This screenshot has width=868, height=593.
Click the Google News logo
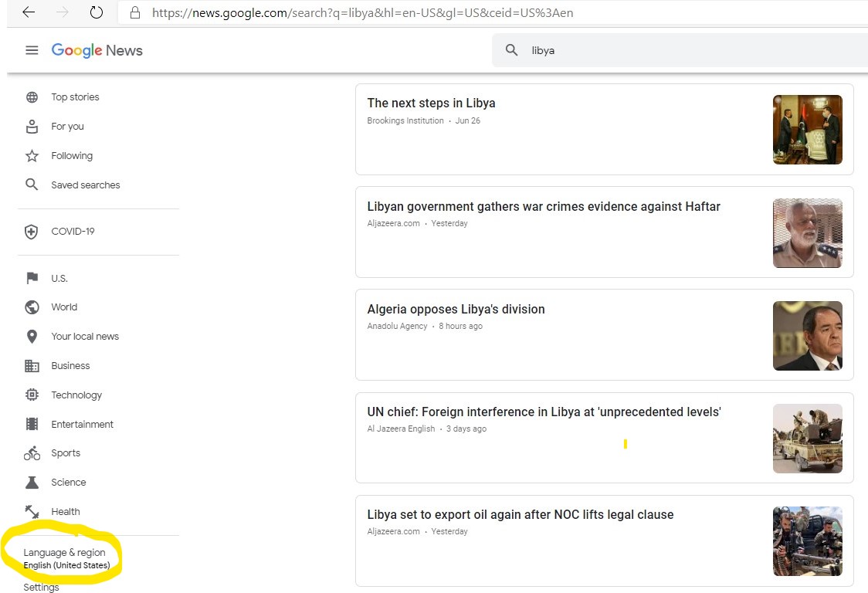97,50
